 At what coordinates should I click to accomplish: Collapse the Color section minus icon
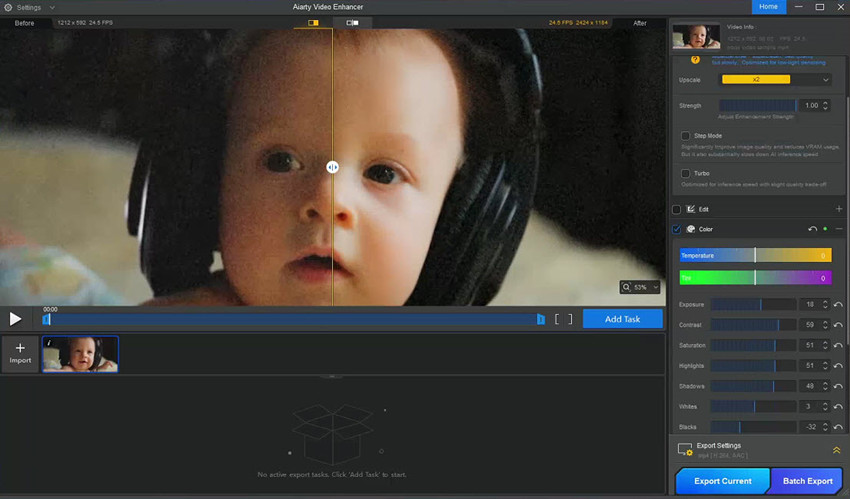point(839,229)
